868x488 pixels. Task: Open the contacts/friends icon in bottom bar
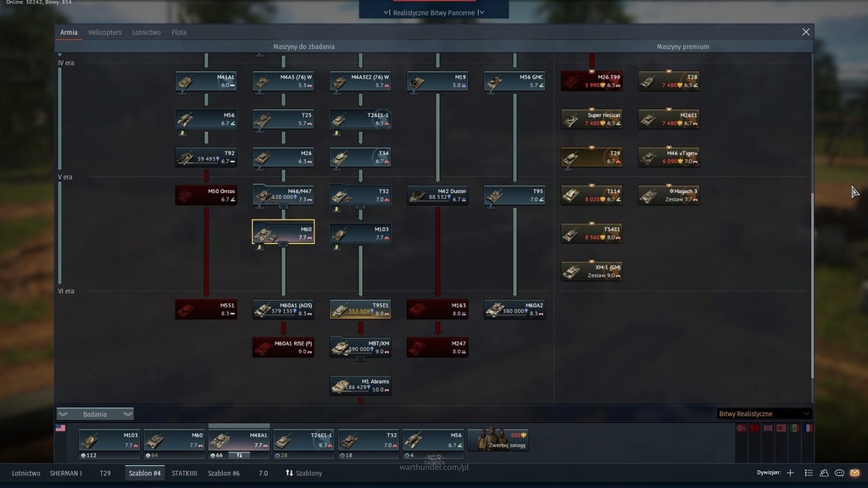pyautogui.click(x=824, y=473)
